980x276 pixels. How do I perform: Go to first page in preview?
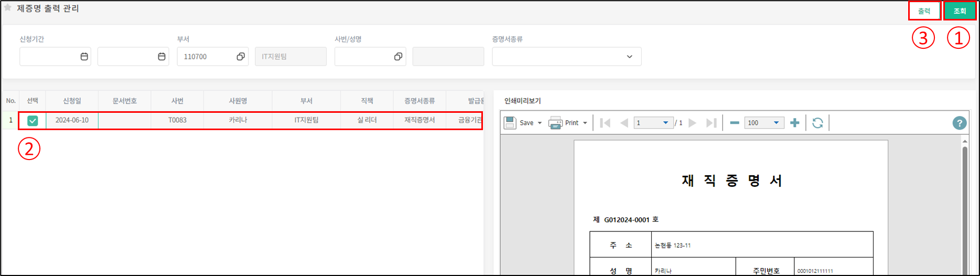(605, 123)
